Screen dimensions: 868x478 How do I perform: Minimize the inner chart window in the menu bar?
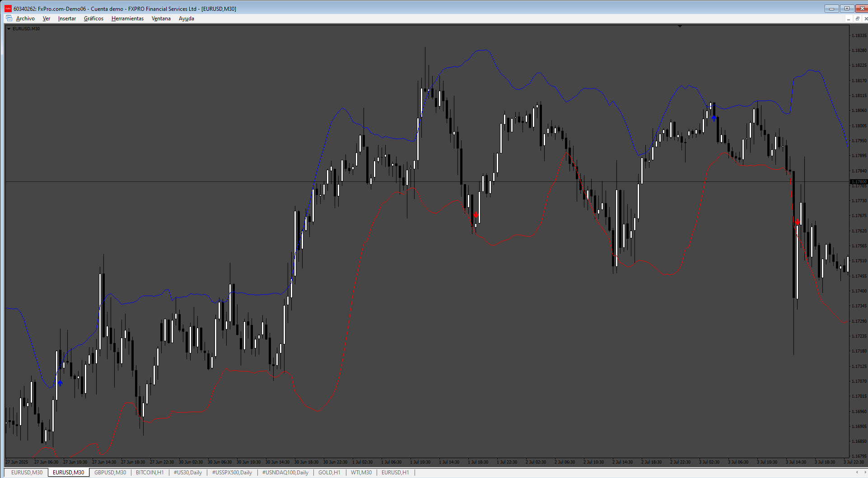click(849, 19)
